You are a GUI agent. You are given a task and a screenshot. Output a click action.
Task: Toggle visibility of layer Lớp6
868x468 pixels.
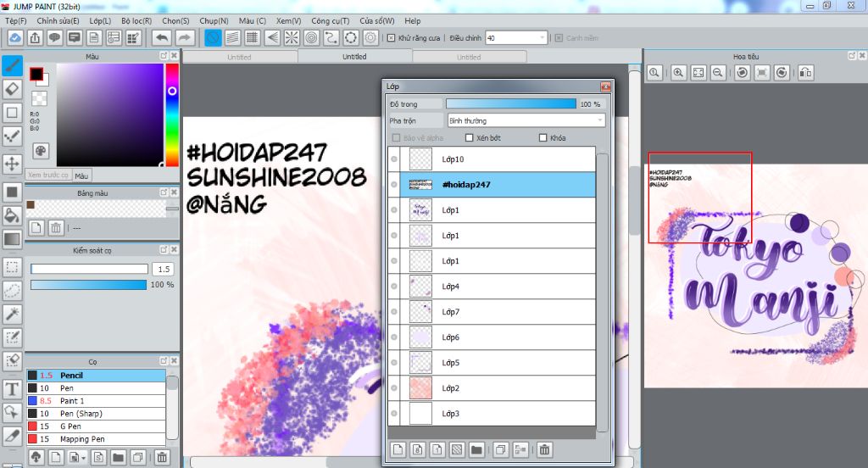(x=394, y=337)
